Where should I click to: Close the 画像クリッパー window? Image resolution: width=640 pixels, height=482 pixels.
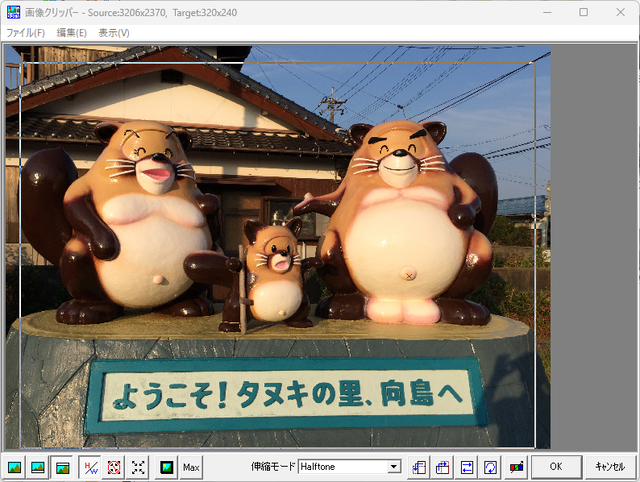pyautogui.click(x=620, y=12)
